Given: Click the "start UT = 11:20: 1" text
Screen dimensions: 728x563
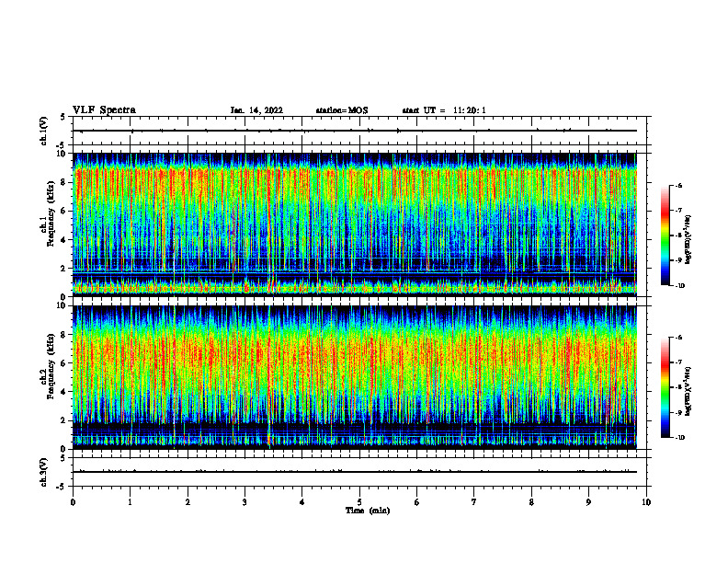Looking at the screenshot, I should (x=444, y=110).
